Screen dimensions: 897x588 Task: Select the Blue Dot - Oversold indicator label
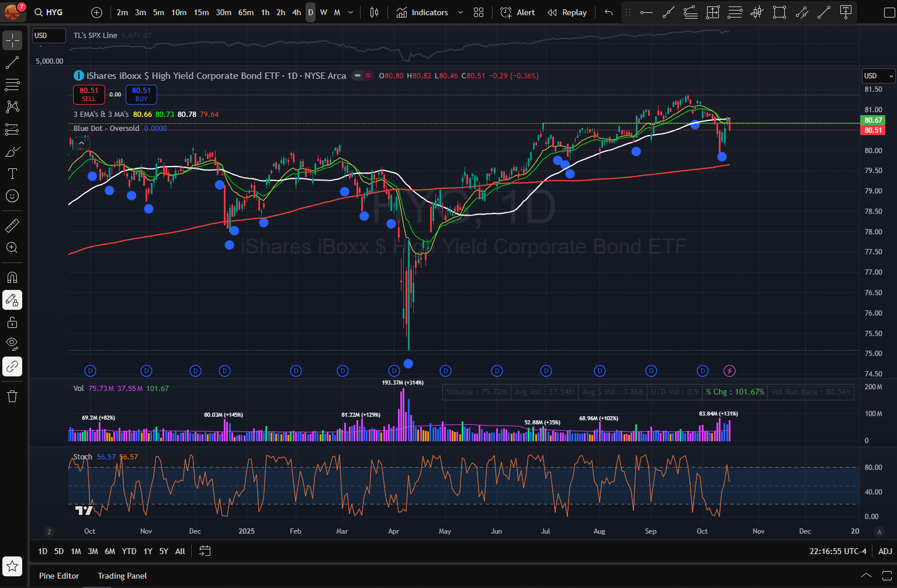[x=106, y=128]
